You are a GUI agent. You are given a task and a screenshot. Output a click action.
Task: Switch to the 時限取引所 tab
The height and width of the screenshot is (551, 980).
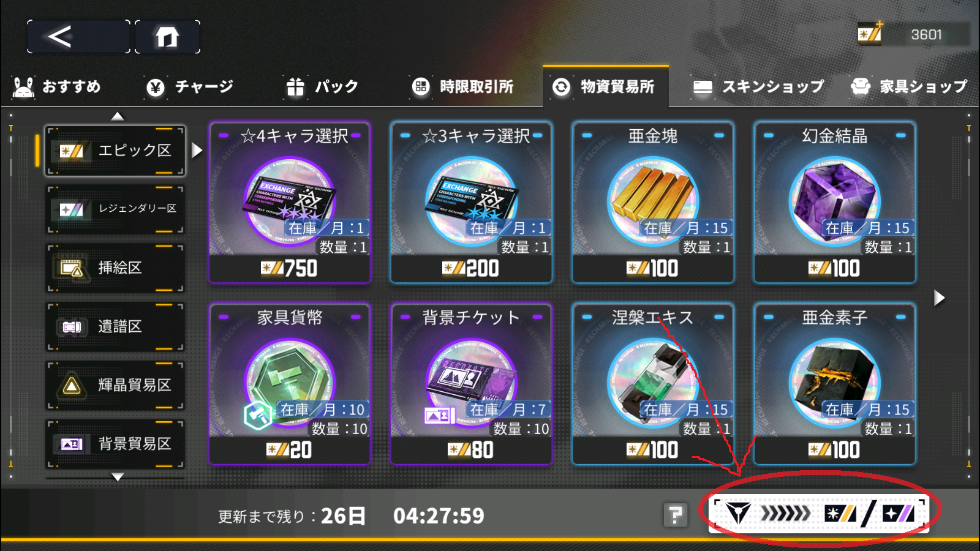point(463,86)
